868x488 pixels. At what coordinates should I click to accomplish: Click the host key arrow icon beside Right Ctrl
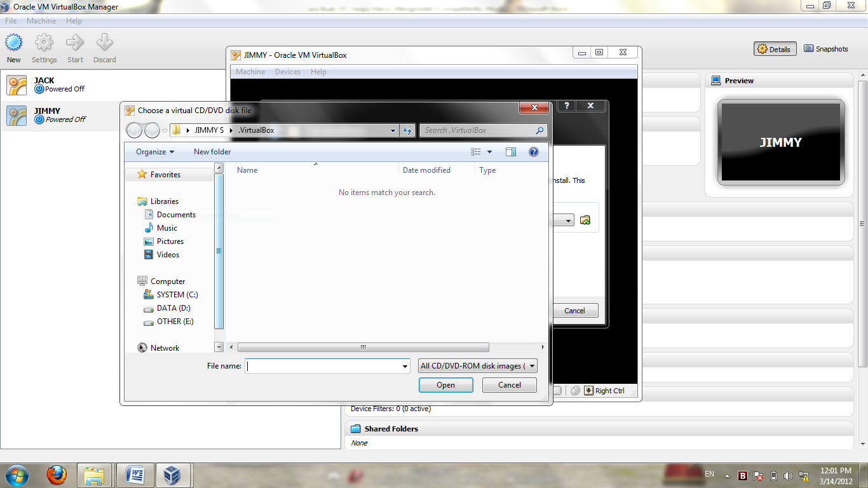(588, 391)
